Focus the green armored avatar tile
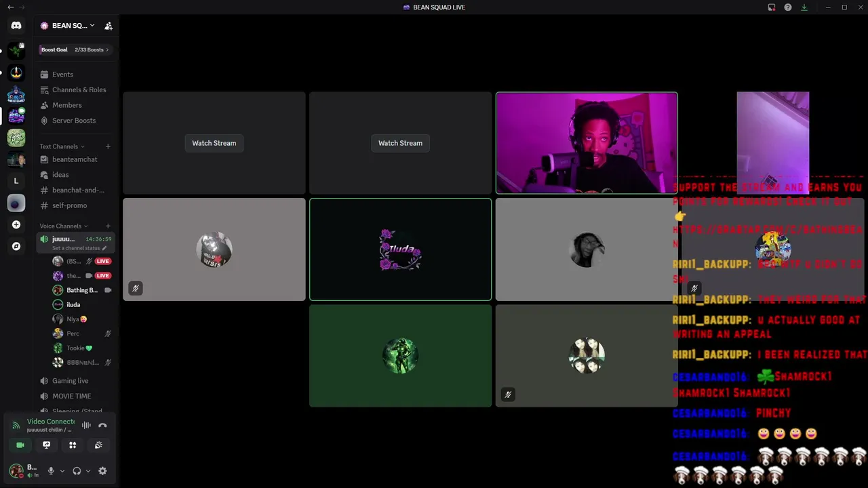868x488 pixels. (x=400, y=356)
